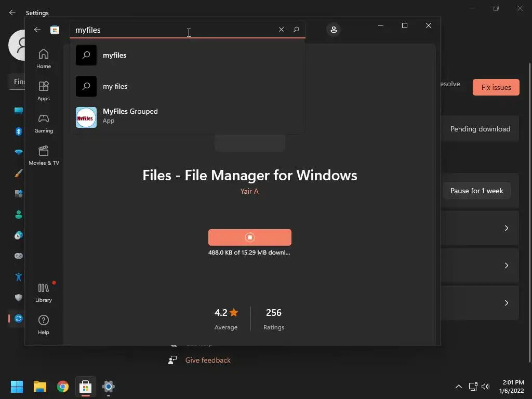Open Accessibility icon in Settings sidebar
This screenshot has height=399, width=532.
click(19, 277)
